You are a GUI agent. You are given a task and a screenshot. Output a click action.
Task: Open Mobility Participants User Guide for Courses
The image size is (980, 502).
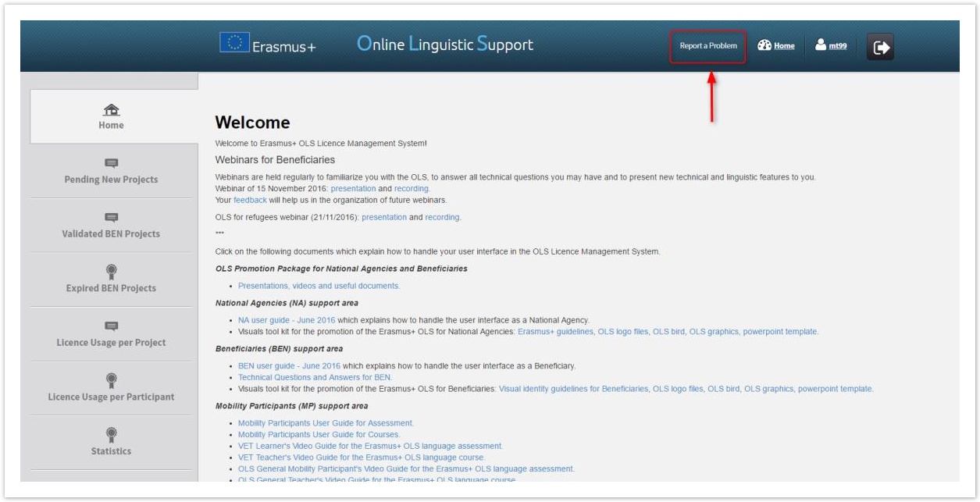(319, 435)
